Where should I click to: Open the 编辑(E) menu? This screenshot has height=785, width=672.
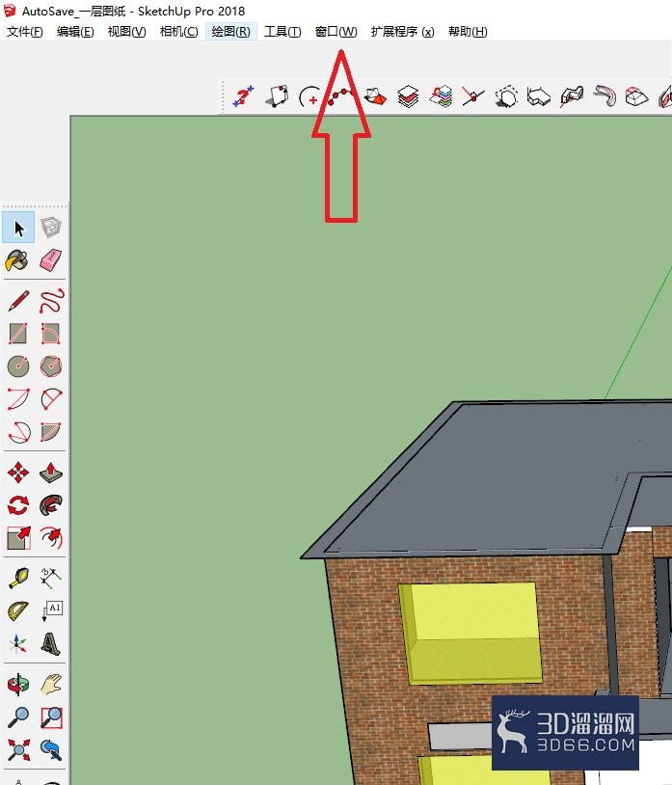[x=75, y=32]
